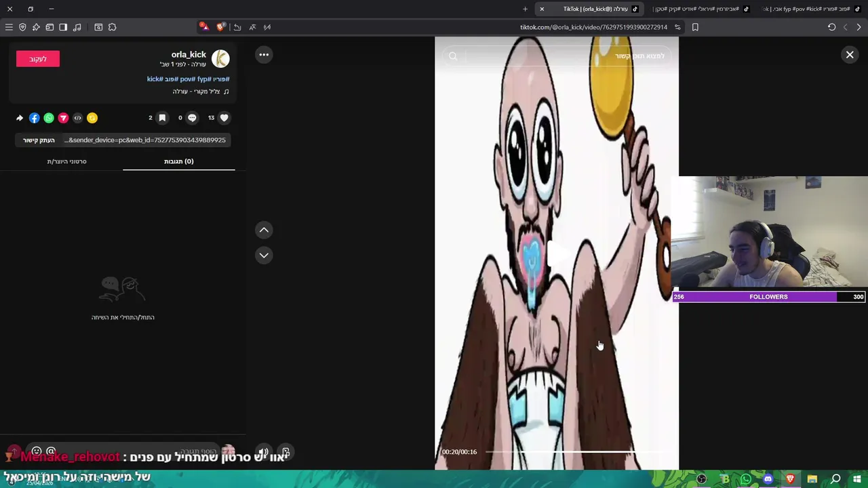
Task: Share via the red send icon
Action: click(x=63, y=118)
